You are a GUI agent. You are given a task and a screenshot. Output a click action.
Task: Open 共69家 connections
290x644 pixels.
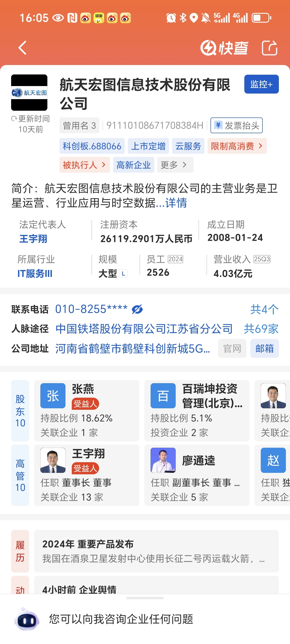point(261,329)
